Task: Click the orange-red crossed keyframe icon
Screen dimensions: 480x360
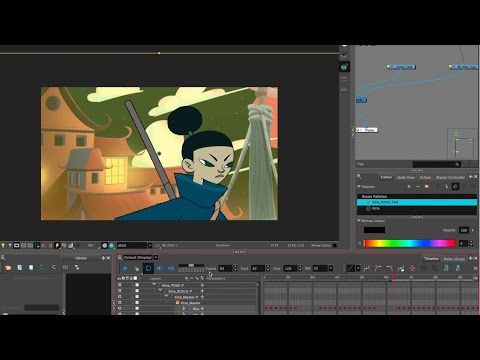Action: [412, 268]
